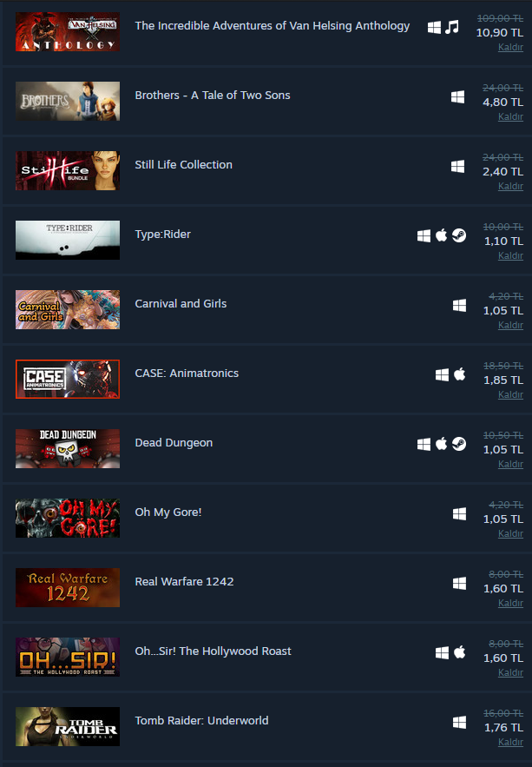
Task: Open the Dead Dungeon title link
Action: coord(174,443)
